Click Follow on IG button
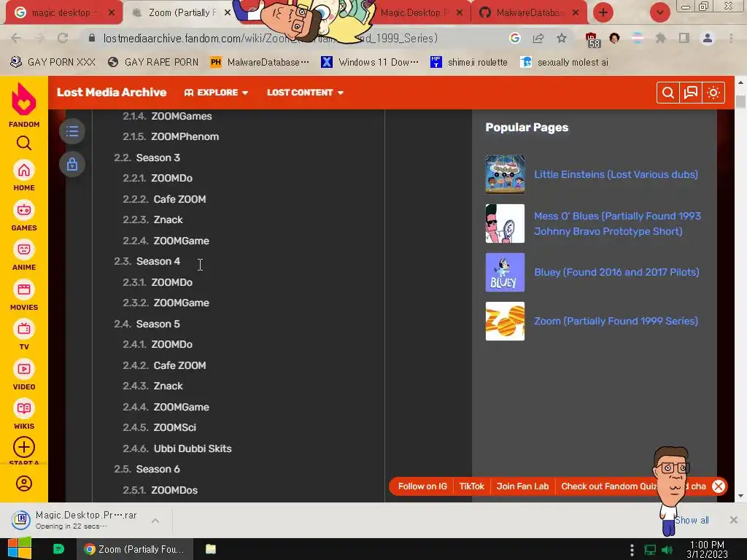 [x=422, y=486]
